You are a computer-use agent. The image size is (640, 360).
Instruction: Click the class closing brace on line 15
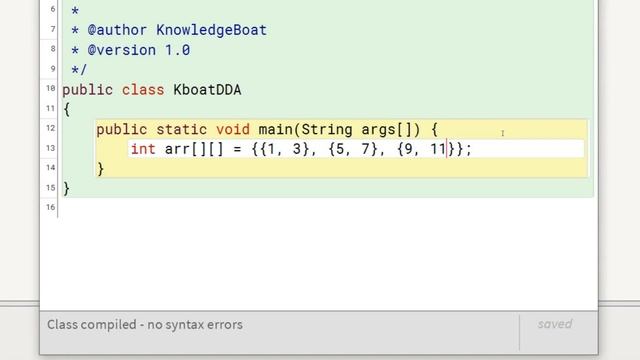67,189
